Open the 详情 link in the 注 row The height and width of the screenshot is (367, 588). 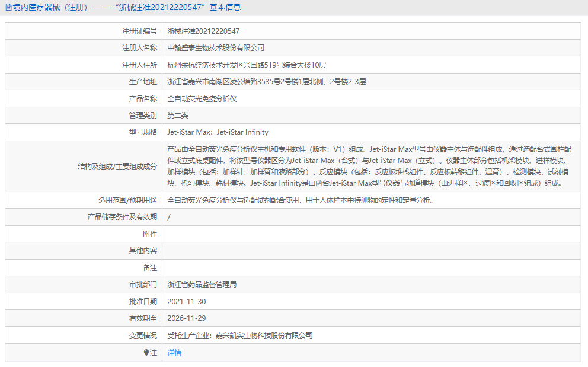174,353
